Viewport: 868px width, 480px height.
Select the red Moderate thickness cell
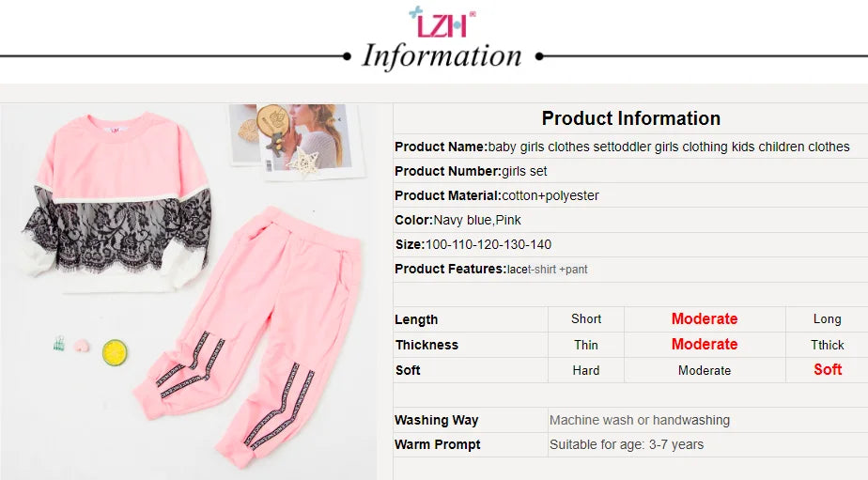(x=705, y=345)
